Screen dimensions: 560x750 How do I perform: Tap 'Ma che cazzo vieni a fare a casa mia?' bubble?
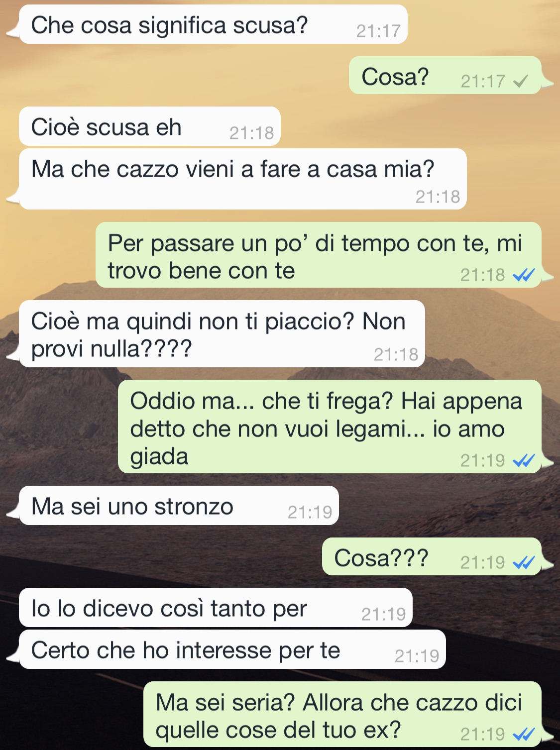coord(243,179)
